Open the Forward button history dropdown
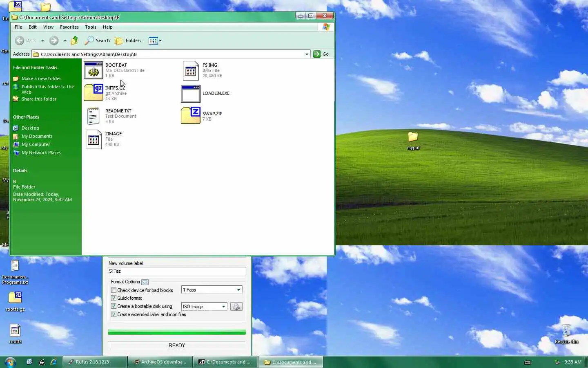The height and width of the screenshot is (368, 588). click(x=65, y=40)
